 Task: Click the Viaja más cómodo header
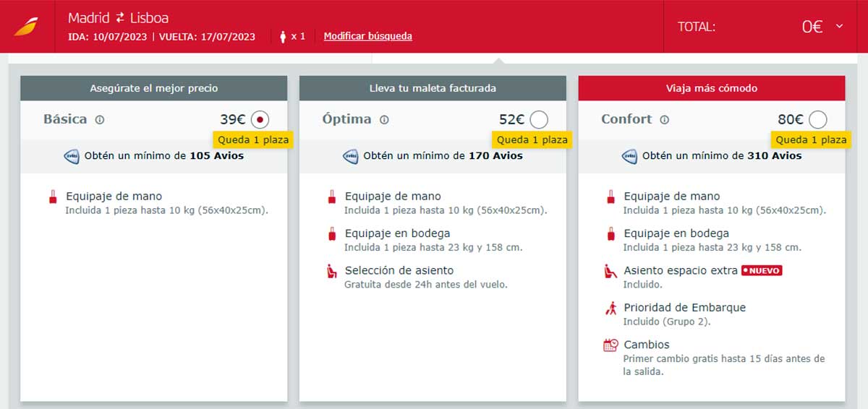click(x=712, y=88)
